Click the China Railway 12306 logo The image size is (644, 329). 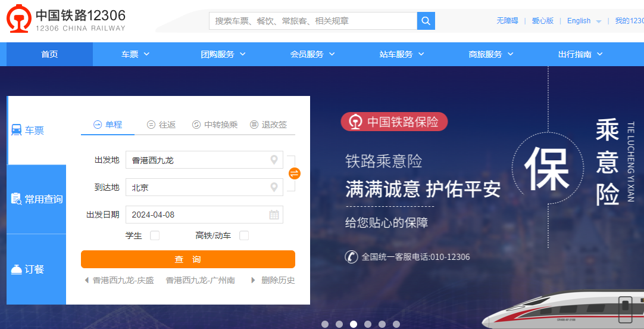point(65,18)
